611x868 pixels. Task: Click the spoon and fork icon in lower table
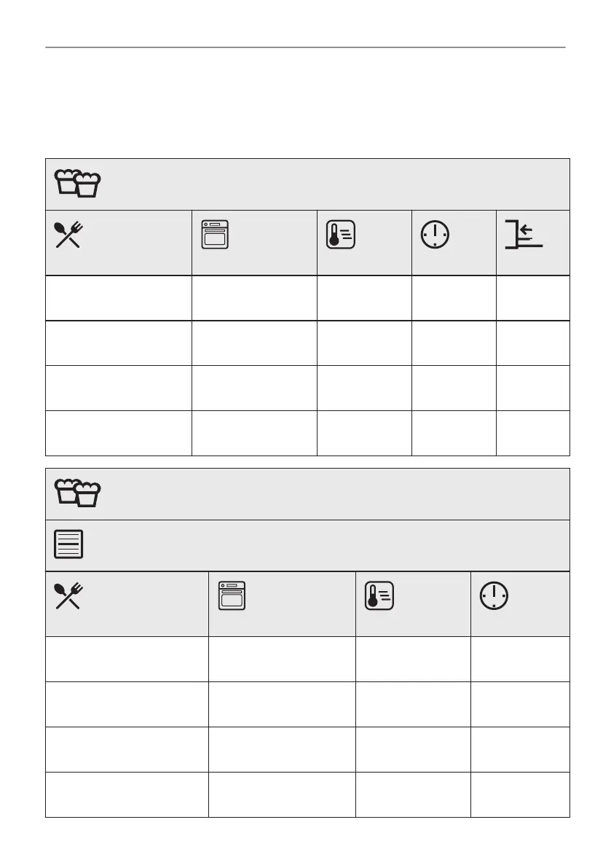[68, 596]
